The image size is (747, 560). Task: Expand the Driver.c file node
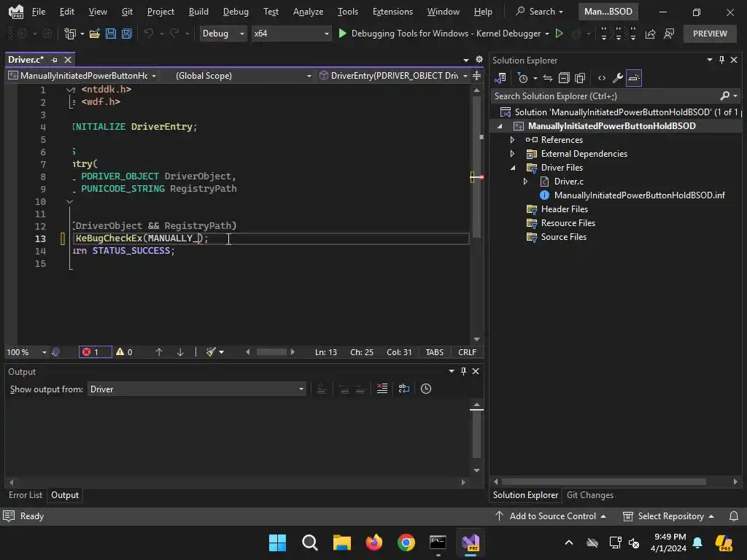[x=525, y=182]
